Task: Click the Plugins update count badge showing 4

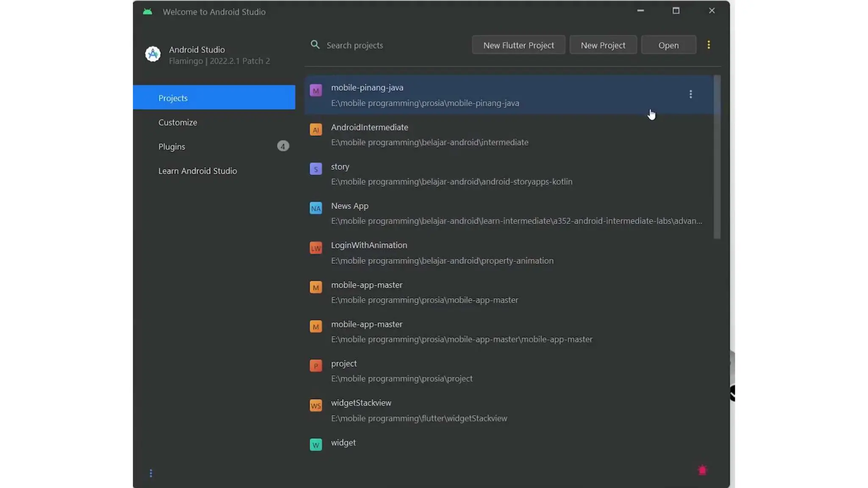Action: click(x=283, y=146)
